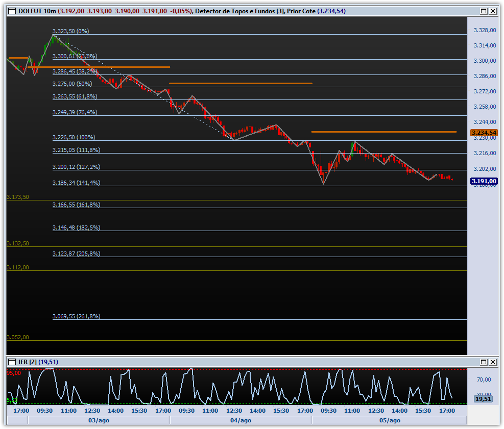This screenshot has height=429, width=504.
Task: Click the 3.258,00 price axis value
Action: (x=485, y=107)
